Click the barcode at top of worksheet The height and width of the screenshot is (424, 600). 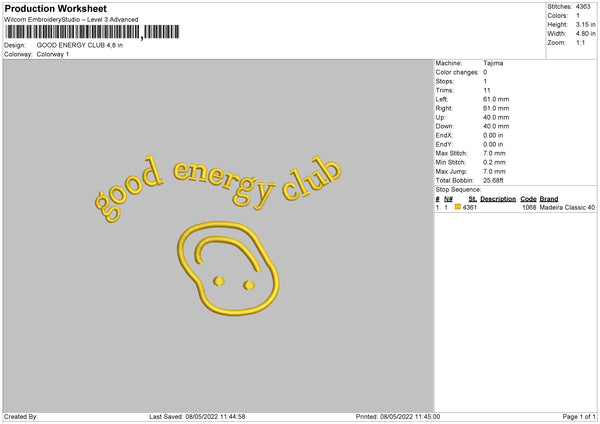tap(92, 32)
